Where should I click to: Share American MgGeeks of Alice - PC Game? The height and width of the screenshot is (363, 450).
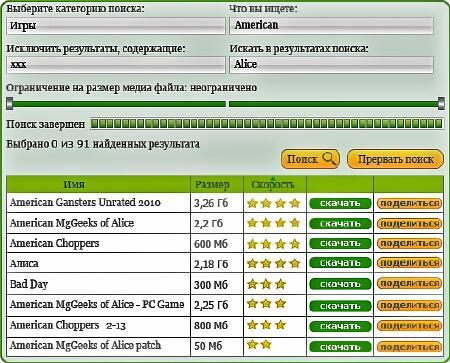[409, 305]
